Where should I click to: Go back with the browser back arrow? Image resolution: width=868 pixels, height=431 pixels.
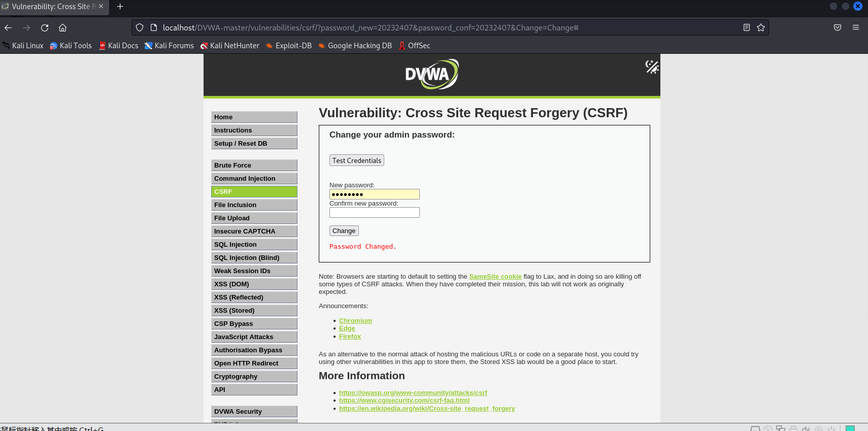click(x=8, y=27)
